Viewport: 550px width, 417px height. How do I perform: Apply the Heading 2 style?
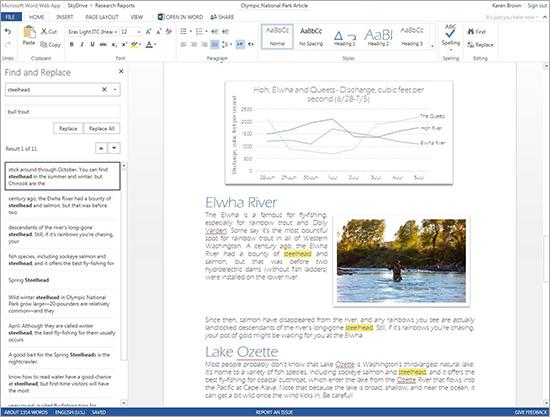tap(378, 36)
